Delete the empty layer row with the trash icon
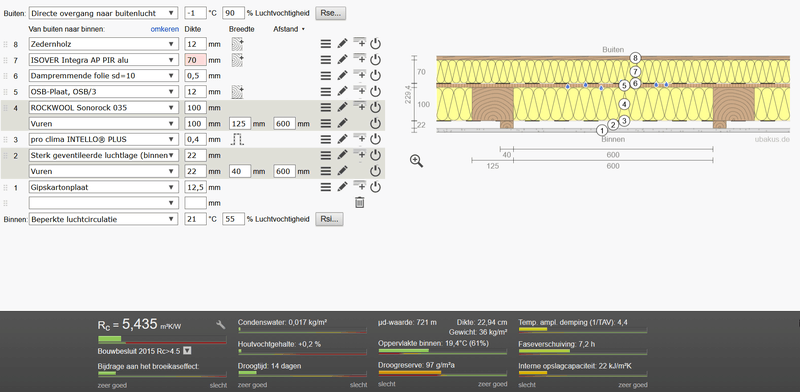Image resolution: width=800 pixels, height=392 pixels. point(360,203)
